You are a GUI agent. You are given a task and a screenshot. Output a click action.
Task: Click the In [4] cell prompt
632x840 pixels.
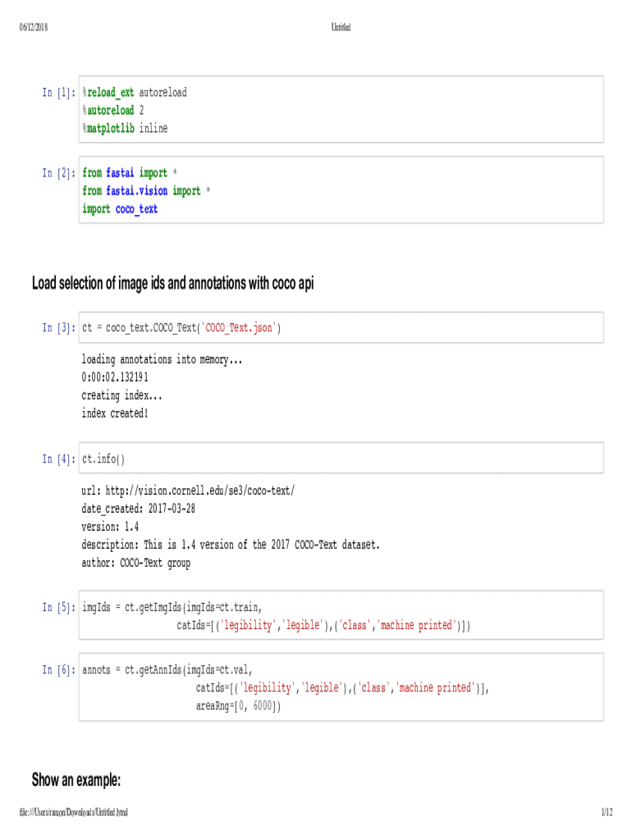point(58,459)
